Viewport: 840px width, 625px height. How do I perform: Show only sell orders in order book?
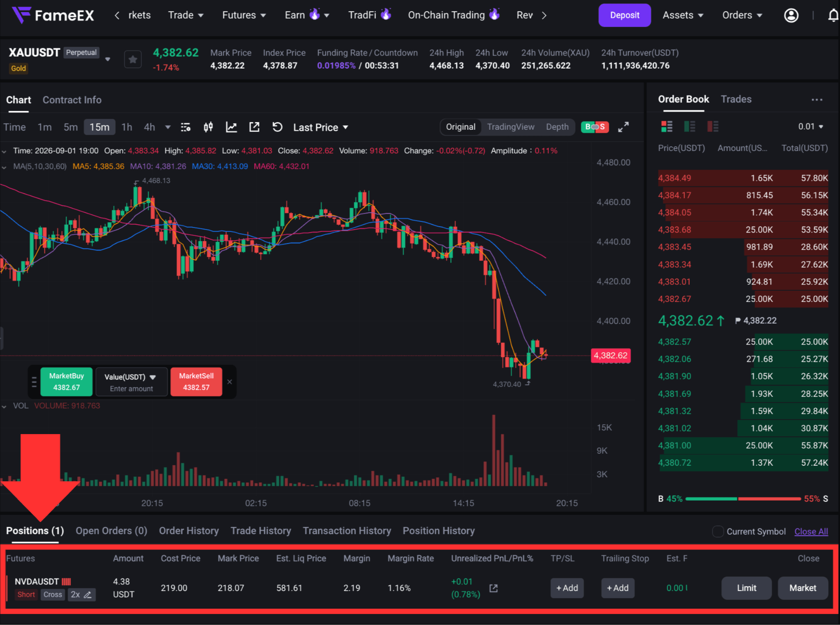713,126
